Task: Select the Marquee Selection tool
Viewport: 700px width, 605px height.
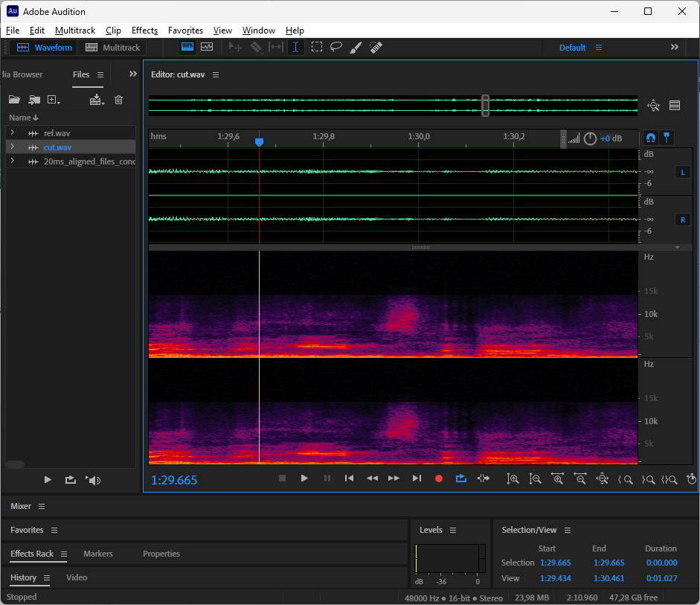Action: [317, 47]
